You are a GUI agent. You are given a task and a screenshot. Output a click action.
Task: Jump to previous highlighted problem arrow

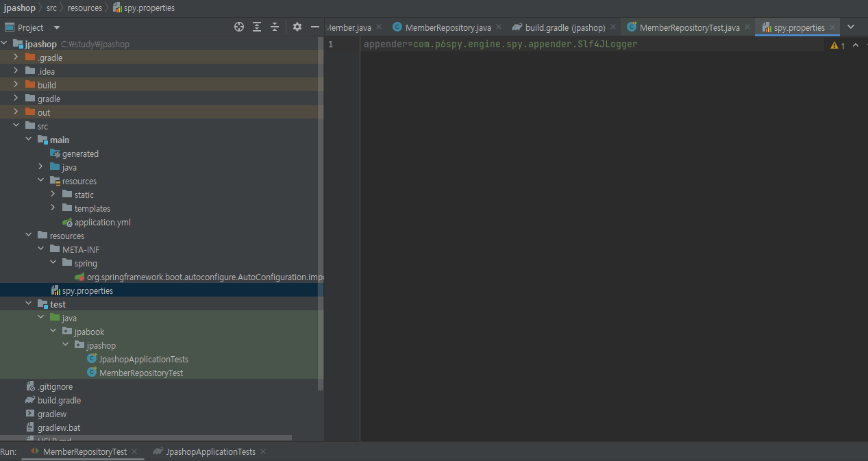tap(854, 45)
